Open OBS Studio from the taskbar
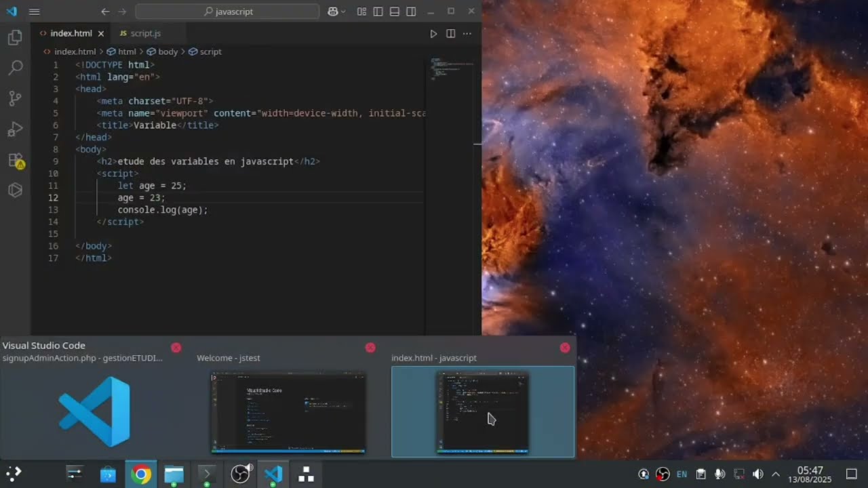868x488 pixels. 241,474
